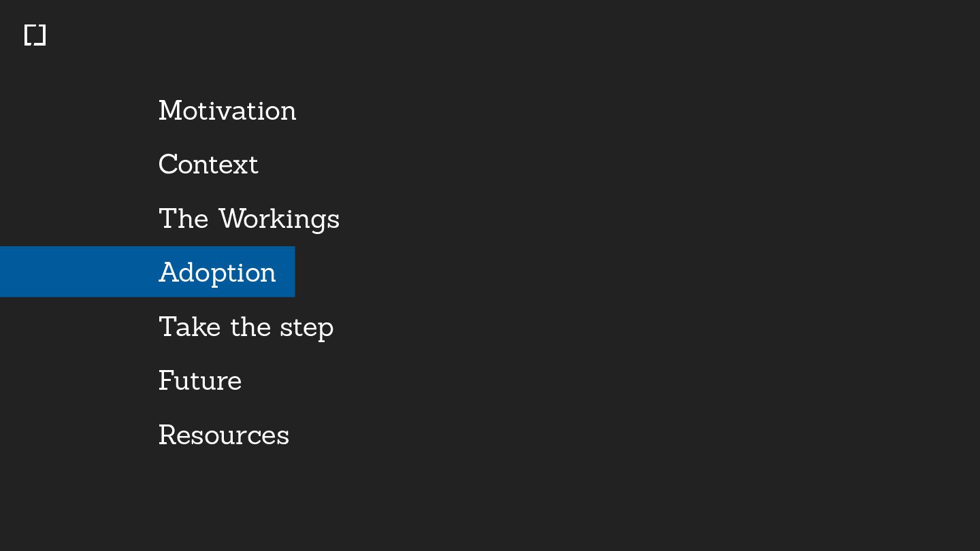The width and height of the screenshot is (980, 551).
Task: Click the white bracket logo icon
Action: pos(35,35)
